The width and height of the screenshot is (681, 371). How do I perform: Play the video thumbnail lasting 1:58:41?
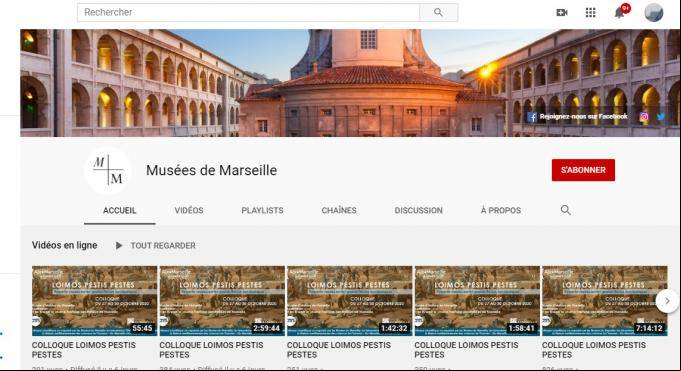click(x=477, y=301)
